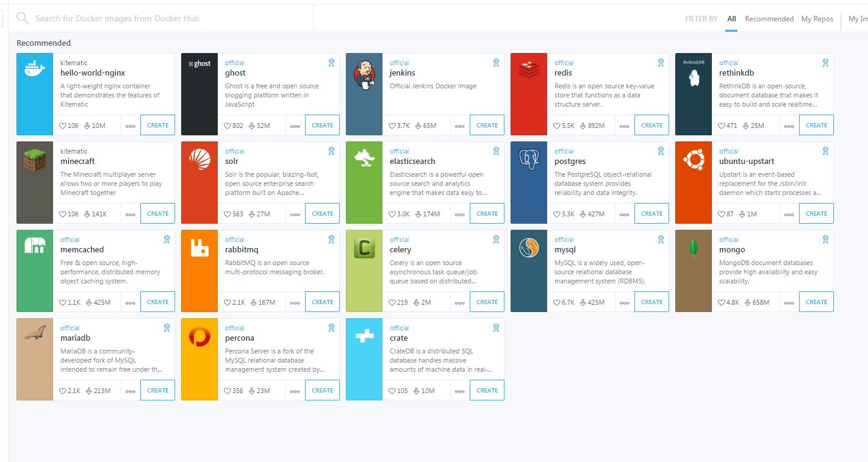Viewport: 868px width, 462px height.
Task: Select the All filter tab
Action: click(731, 19)
